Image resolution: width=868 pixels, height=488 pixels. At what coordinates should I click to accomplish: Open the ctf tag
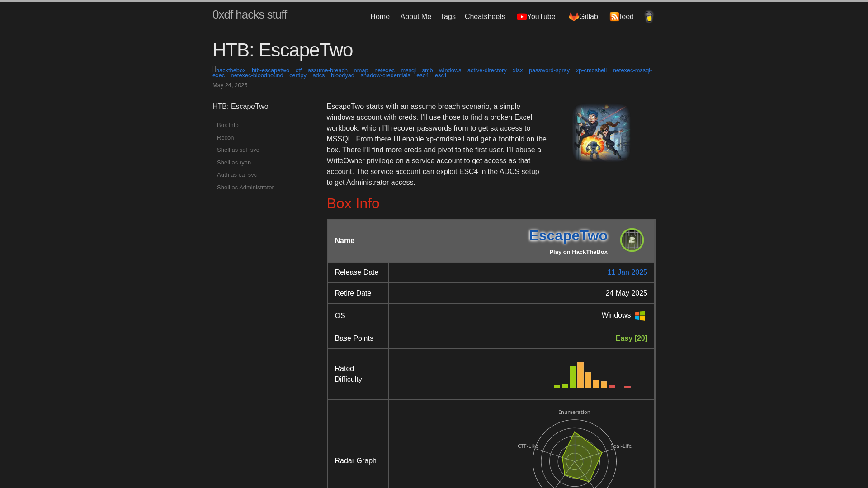298,70
